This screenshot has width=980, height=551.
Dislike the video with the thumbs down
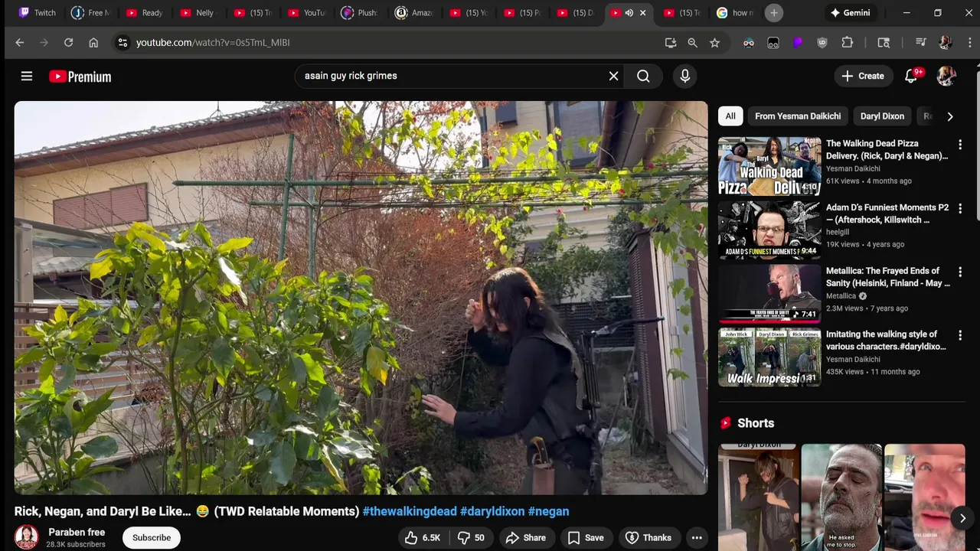pos(472,537)
